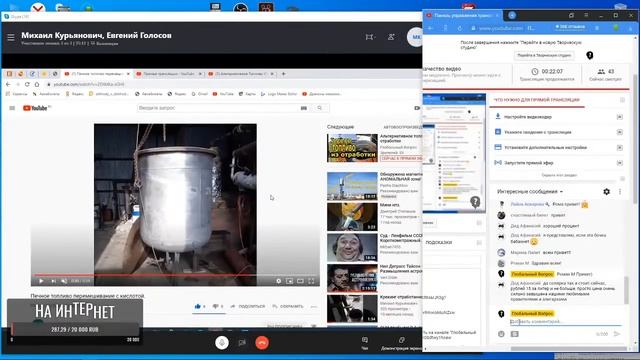Switch to third YouTube browser tab

[x=240, y=74]
